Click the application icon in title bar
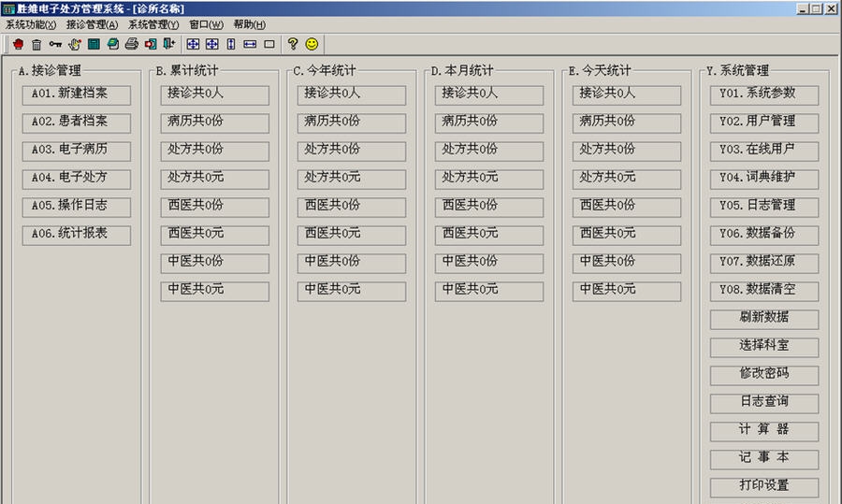 [8, 8]
